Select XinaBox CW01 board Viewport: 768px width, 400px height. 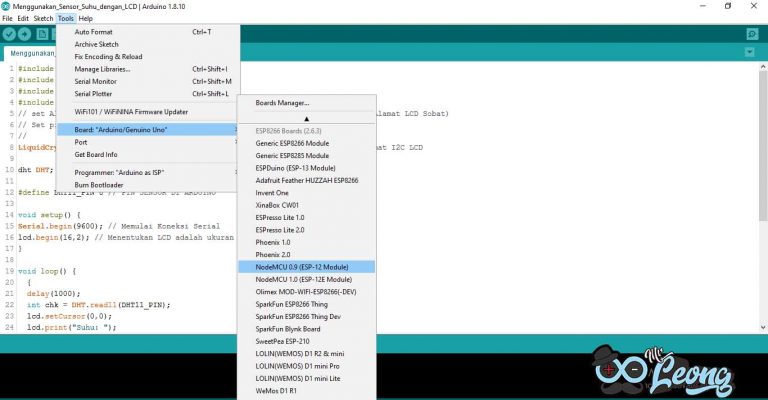coord(307,205)
